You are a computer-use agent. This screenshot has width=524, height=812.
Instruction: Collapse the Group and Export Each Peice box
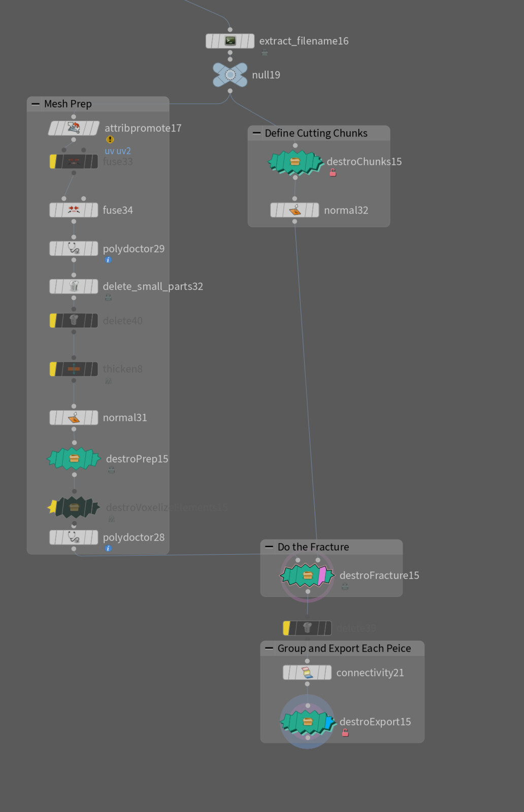tap(269, 648)
